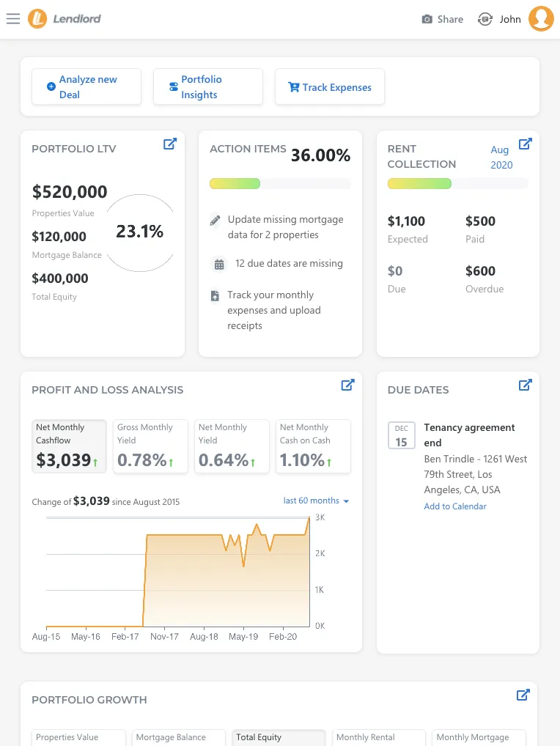Open Portfolio Growth external link icon

click(523, 695)
